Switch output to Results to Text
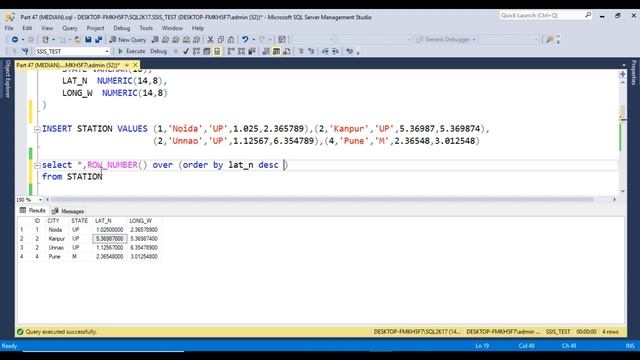 pos(266,51)
